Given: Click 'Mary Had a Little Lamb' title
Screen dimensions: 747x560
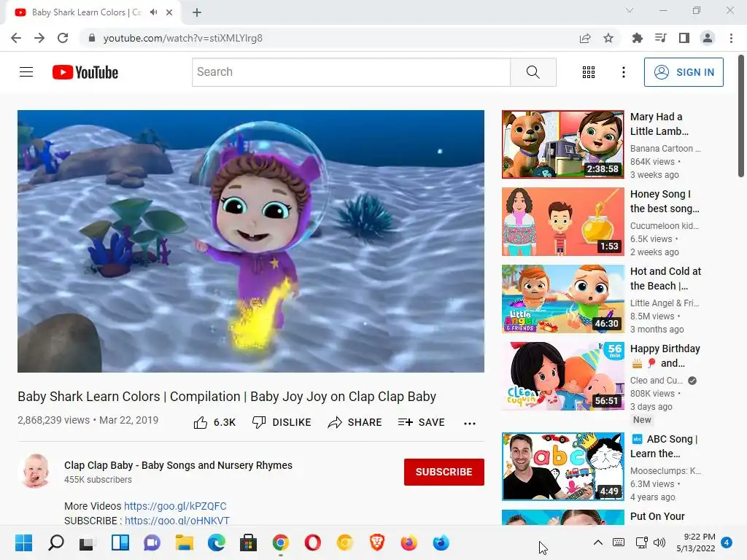Looking at the screenshot, I should tap(659, 124).
